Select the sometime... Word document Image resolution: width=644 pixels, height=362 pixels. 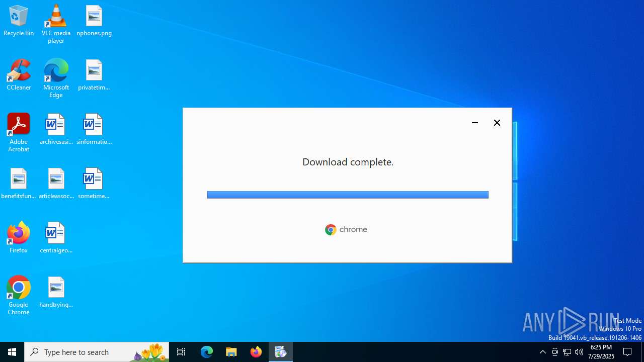coord(94,184)
